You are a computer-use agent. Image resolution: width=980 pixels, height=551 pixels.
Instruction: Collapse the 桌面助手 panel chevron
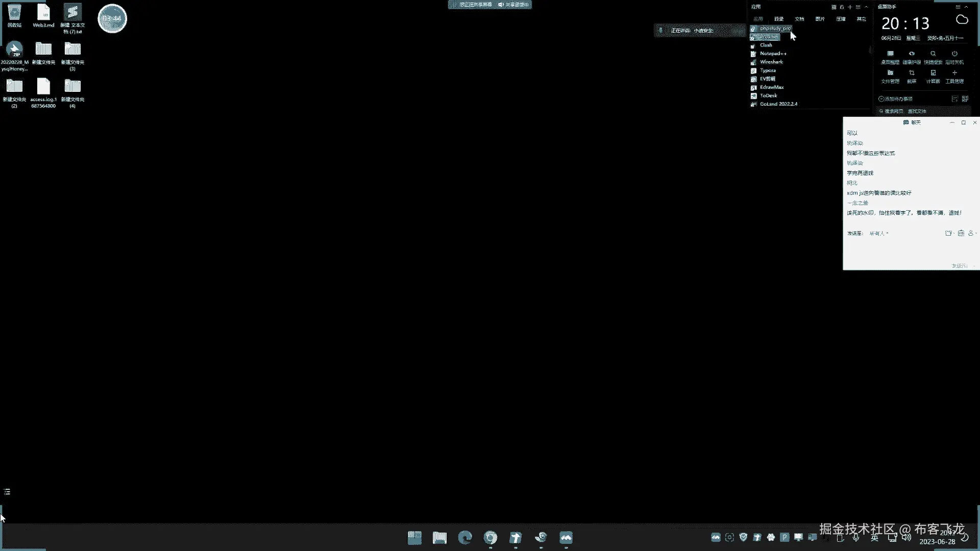click(x=966, y=7)
